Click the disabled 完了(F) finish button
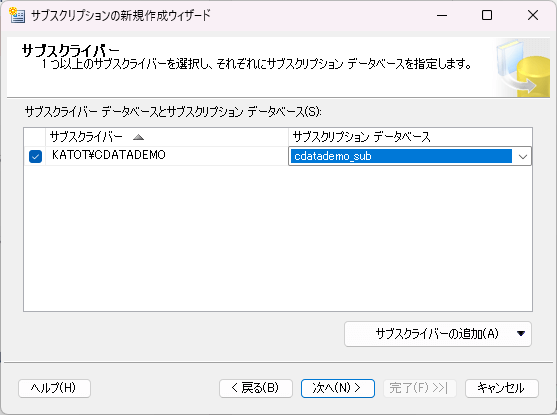The height and width of the screenshot is (415, 557). pyautogui.click(x=420, y=388)
